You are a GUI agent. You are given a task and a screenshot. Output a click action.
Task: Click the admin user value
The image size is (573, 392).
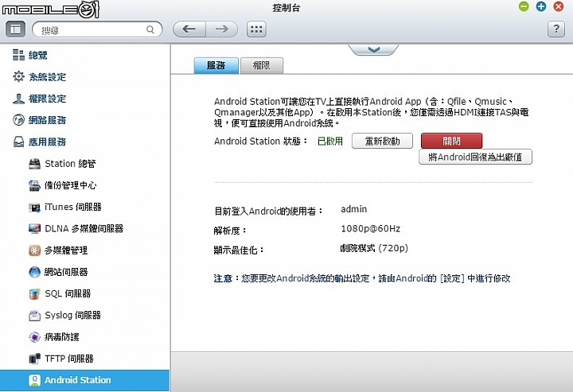click(353, 209)
